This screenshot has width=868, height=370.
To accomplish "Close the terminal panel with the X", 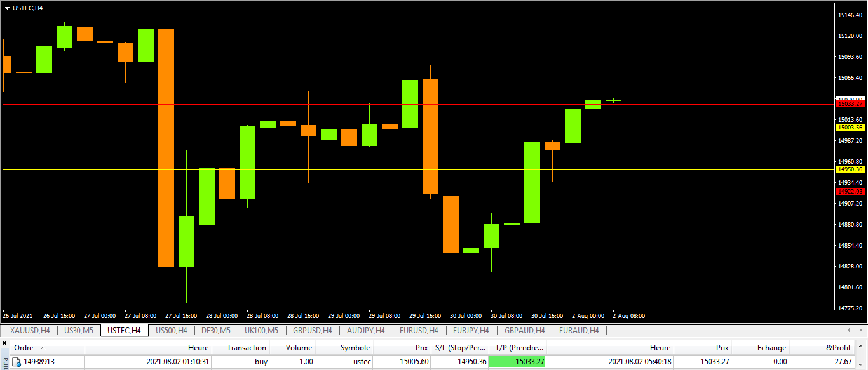I will coord(4,343).
